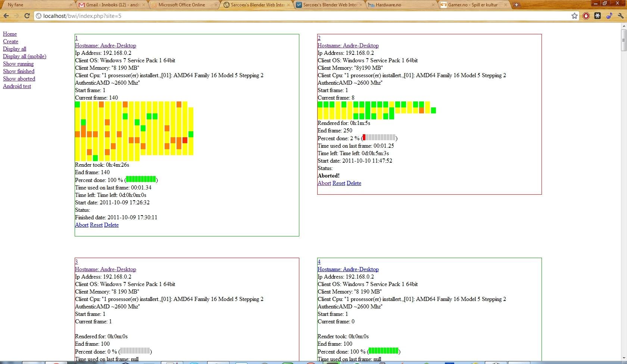Click the black asterisk extension icon

pos(597,16)
